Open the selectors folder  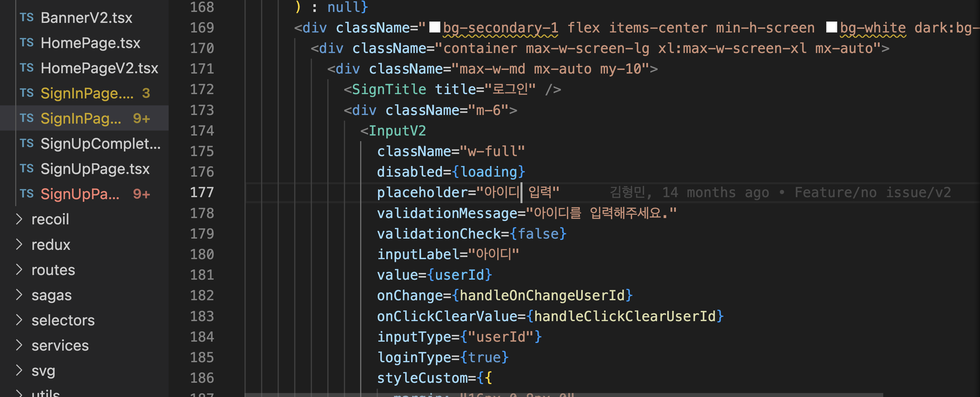point(63,320)
